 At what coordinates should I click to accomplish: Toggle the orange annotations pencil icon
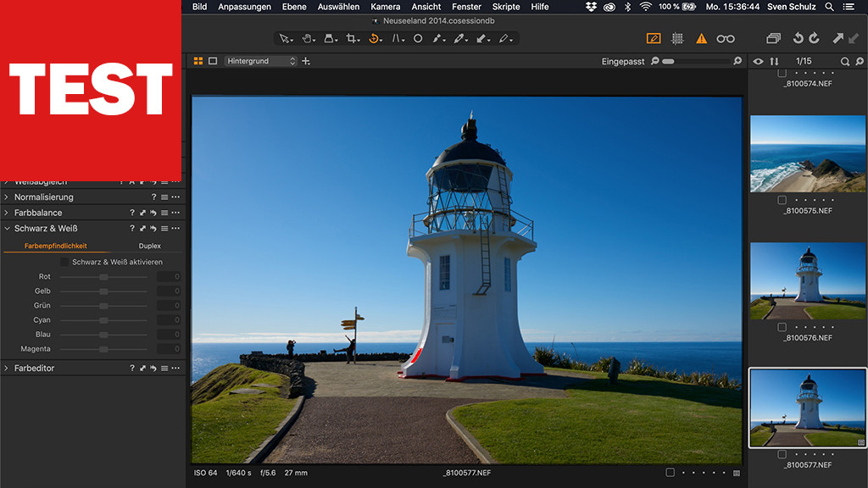(x=654, y=38)
